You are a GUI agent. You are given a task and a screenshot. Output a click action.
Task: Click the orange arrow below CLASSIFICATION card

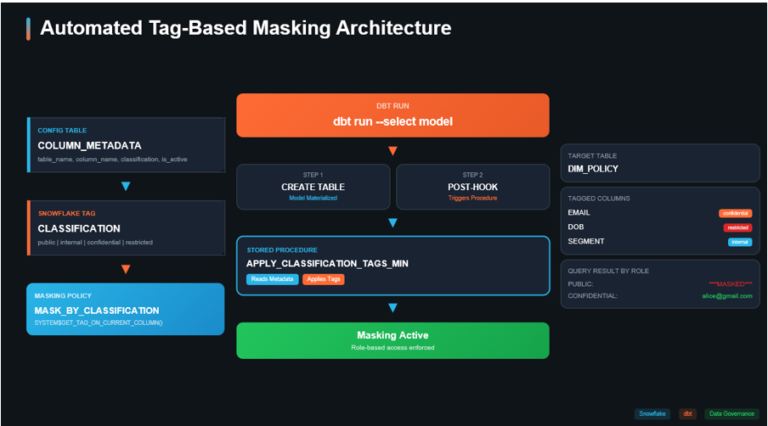126,269
